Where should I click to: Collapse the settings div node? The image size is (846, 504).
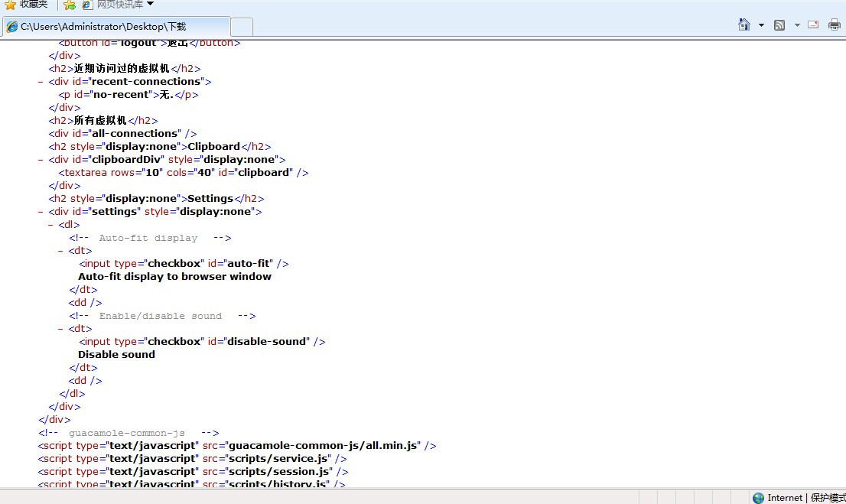click(41, 212)
